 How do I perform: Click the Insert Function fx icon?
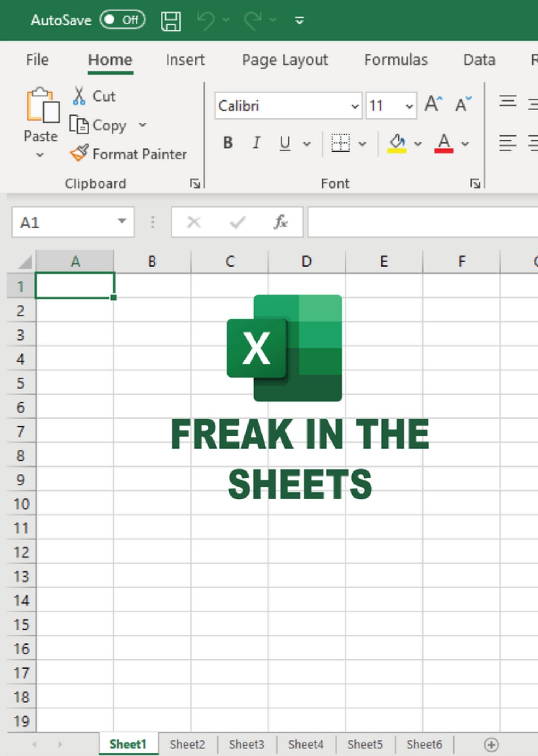coord(281,222)
